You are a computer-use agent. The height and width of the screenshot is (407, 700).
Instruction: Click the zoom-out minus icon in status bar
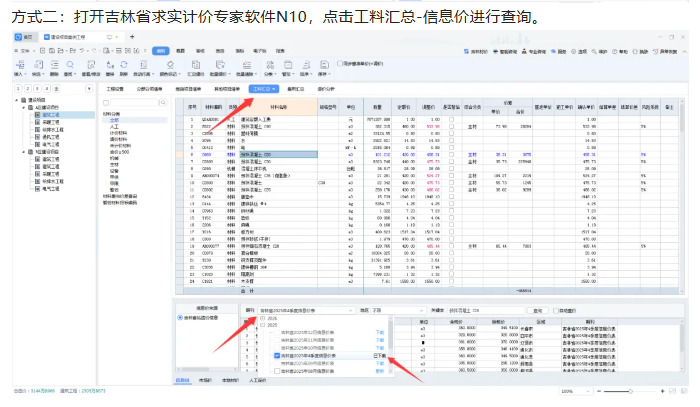(x=599, y=391)
